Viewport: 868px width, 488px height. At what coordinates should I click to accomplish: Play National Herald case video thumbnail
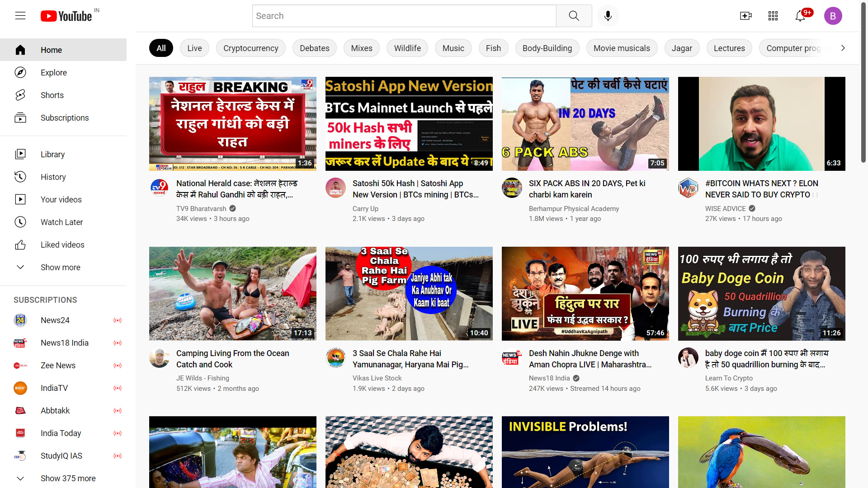pyautogui.click(x=233, y=123)
